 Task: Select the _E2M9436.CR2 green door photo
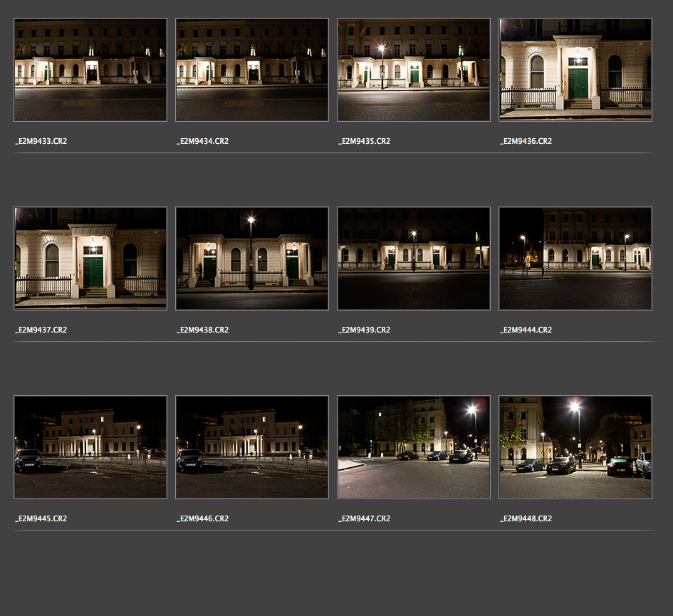click(575, 70)
